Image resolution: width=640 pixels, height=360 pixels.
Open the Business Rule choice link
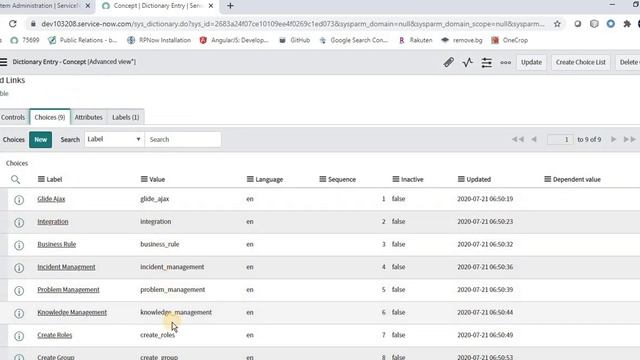tap(56, 244)
